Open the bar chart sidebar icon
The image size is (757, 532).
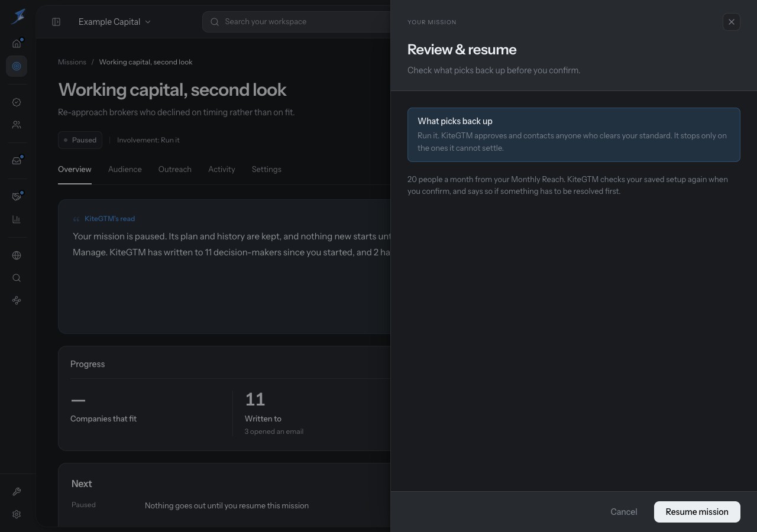pos(17,219)
